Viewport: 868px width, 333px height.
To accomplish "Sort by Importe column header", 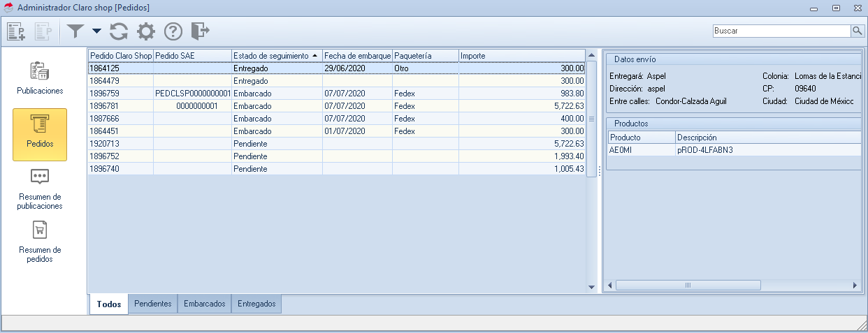I will 521,55.
